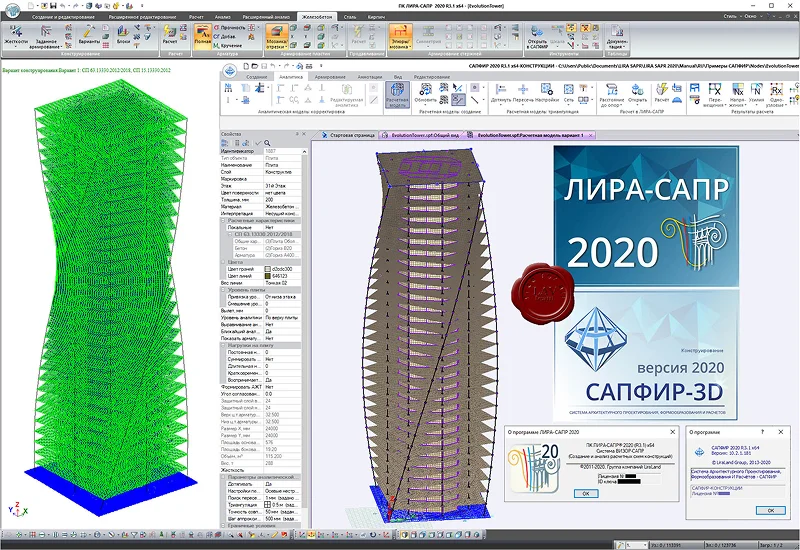Open EvolutionTower Общий вид tab

[x=420, y=135]
